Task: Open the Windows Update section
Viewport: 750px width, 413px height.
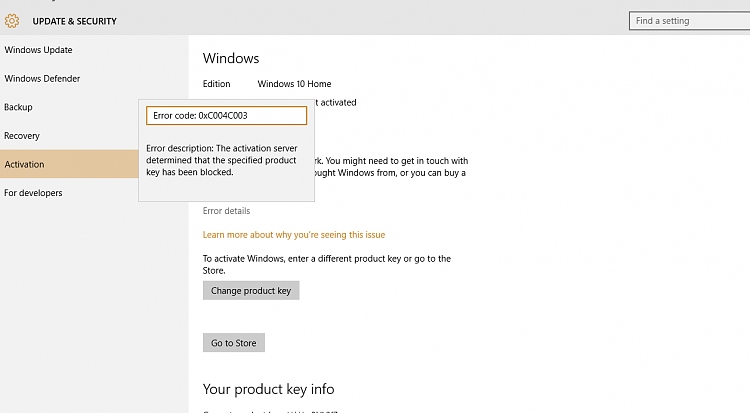Action: tap(38, 50)
